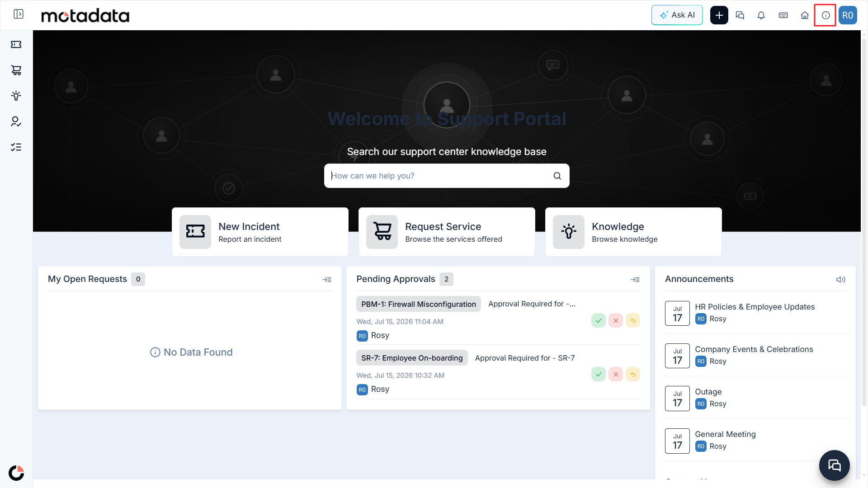Open the General Meeting announcement
Image resolution: width=868 pixels, height=488 pixels.
[725, 434]
